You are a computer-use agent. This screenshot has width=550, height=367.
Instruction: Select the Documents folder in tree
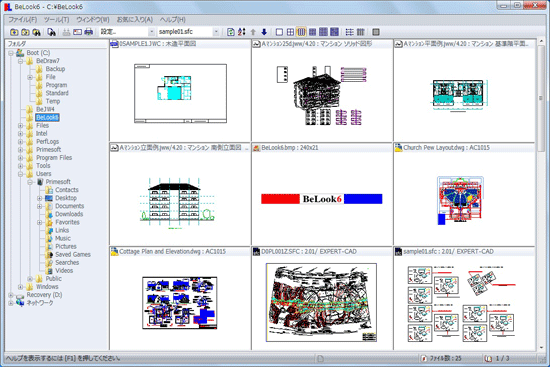coord(69,206)
